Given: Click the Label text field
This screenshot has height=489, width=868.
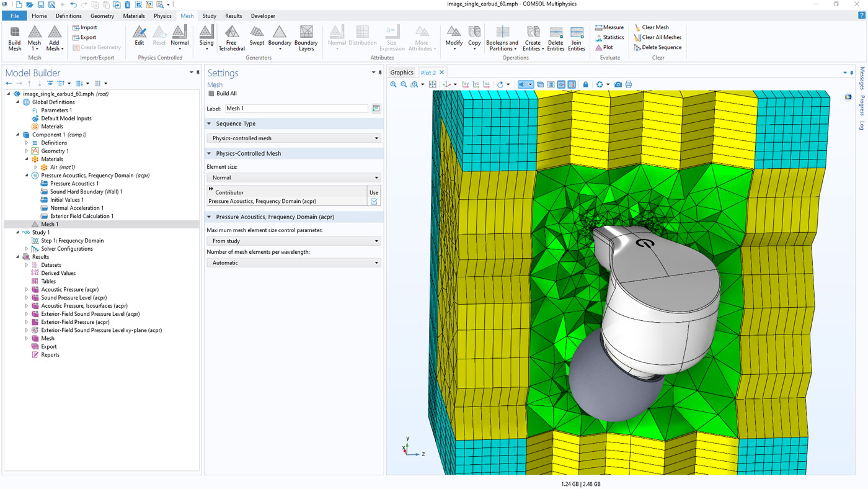Looking at the screenshot, I should click(296, 109).
